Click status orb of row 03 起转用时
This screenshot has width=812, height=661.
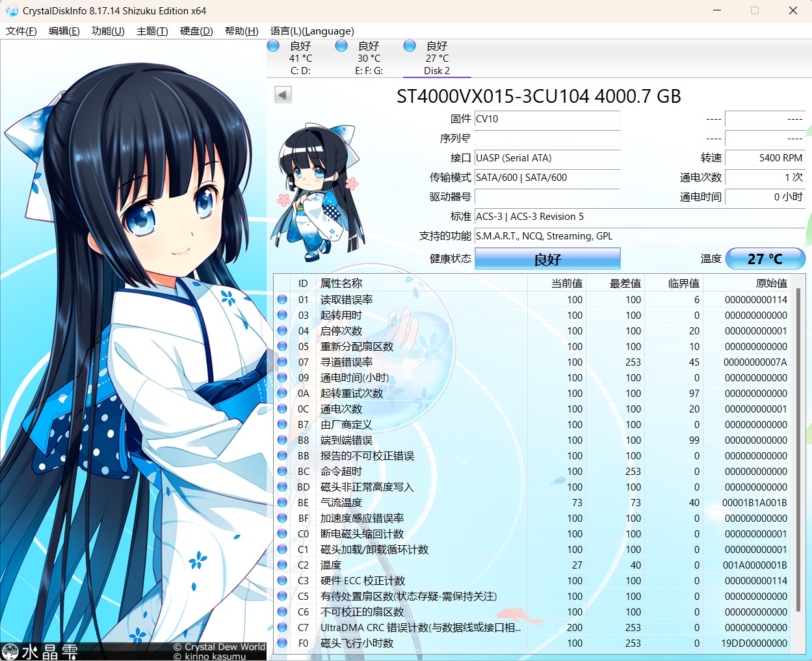282,315
